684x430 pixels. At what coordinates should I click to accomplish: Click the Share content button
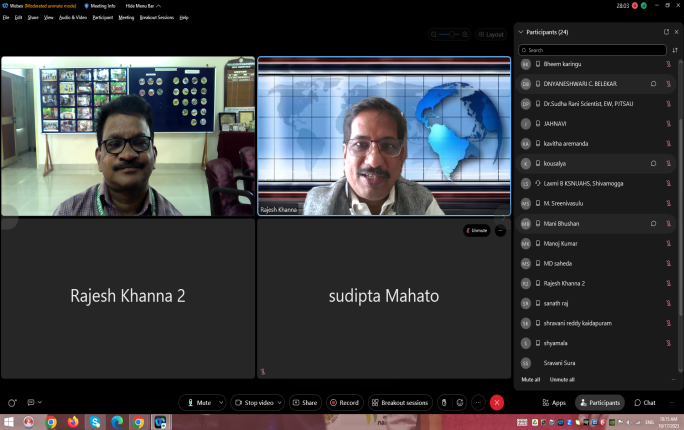point(305,403)
